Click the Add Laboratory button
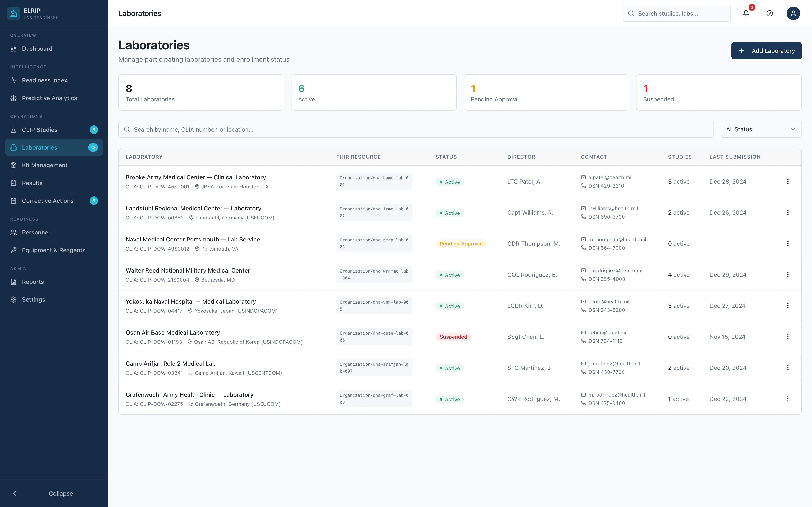 [x=766, y=51]
